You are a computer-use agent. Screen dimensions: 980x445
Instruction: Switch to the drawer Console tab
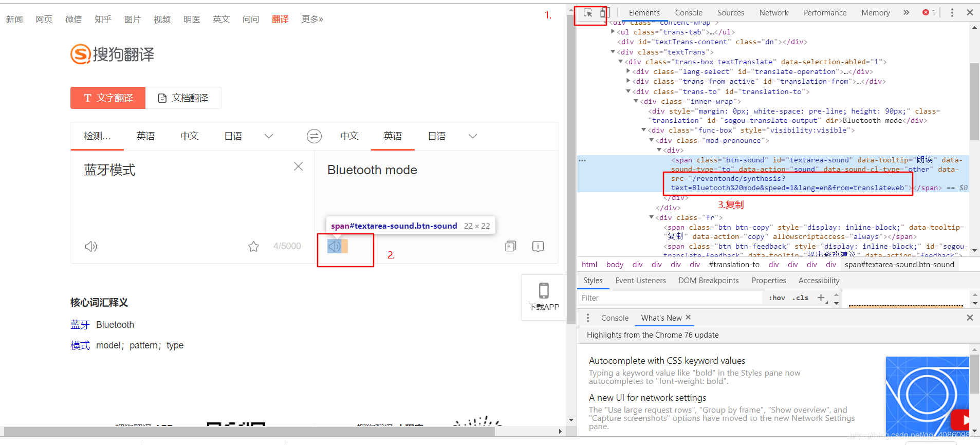pos(615,318)
